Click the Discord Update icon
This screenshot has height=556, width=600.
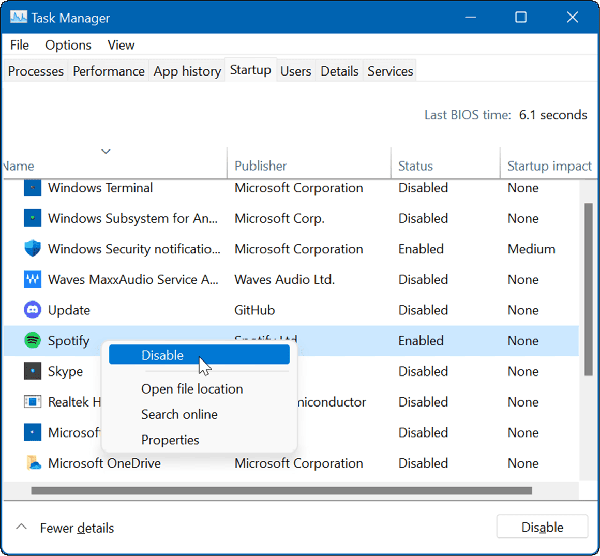32,310
